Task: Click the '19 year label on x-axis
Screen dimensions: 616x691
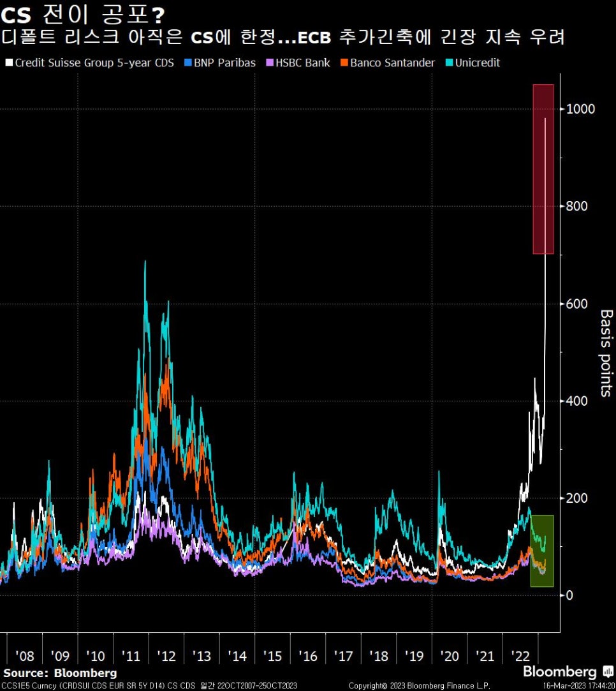Action: (x=414, y=656)
